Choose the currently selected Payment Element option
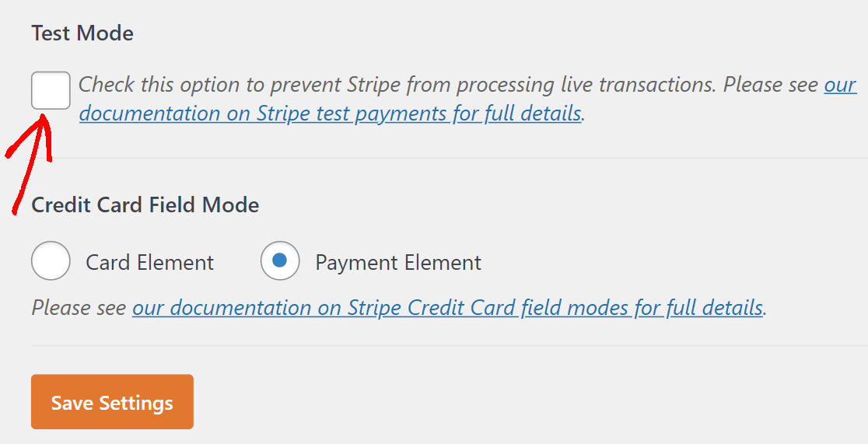This screenshot has width=868, height=444. (280, 260)
